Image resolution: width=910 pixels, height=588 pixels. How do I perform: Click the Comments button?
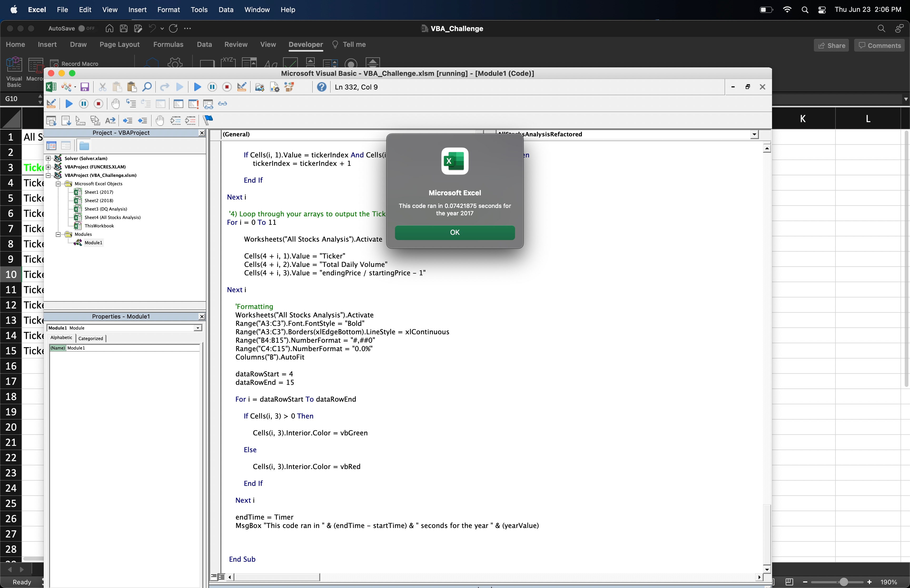tap(879, 46)
